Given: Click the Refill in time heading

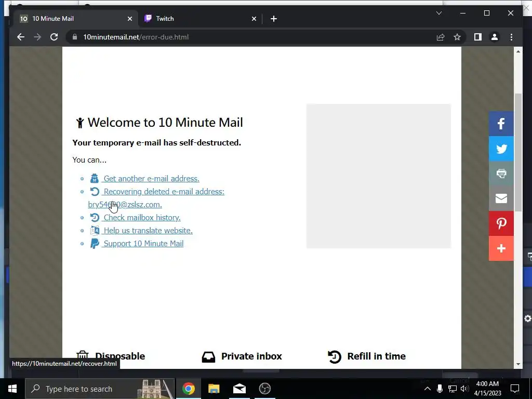Looking at the screenshot, I should 376,356.
